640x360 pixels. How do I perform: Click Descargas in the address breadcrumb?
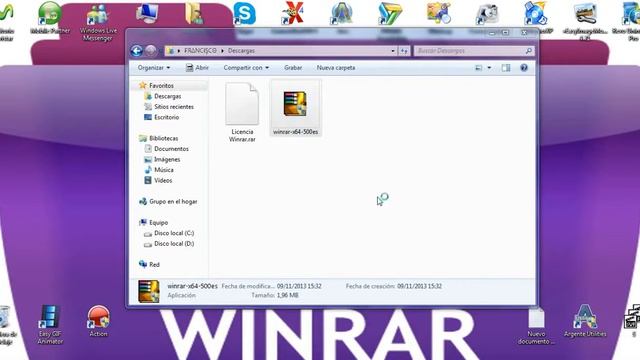point(241,51)
